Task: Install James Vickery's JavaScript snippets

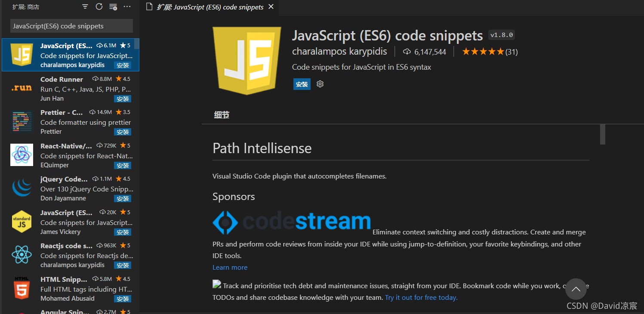Action: 123,232
